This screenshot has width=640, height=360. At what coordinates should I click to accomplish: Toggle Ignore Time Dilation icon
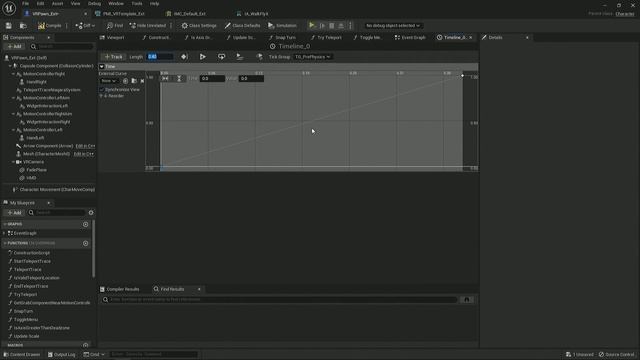tap(259, 57)
